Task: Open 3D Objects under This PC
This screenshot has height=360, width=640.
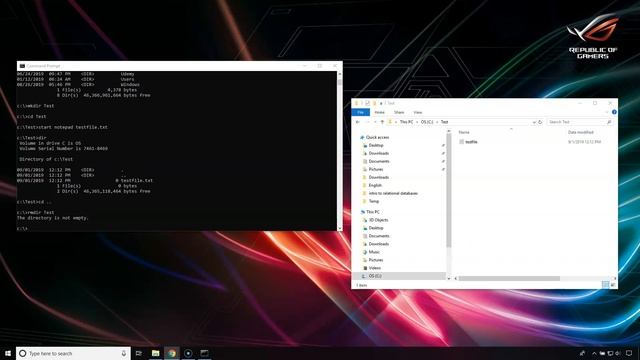Action: coord(378,220)
